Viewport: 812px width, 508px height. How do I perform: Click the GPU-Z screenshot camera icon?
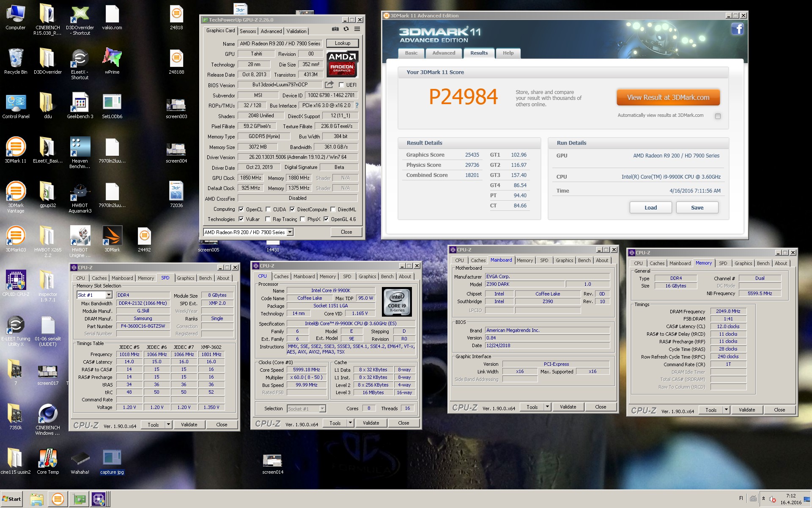[335, 29]
